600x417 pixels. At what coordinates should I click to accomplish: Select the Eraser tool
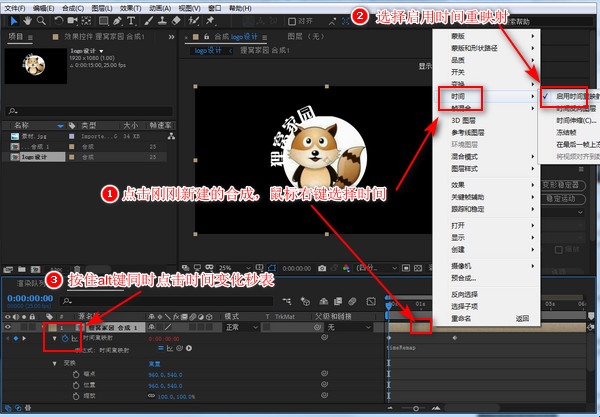[176, 21]
